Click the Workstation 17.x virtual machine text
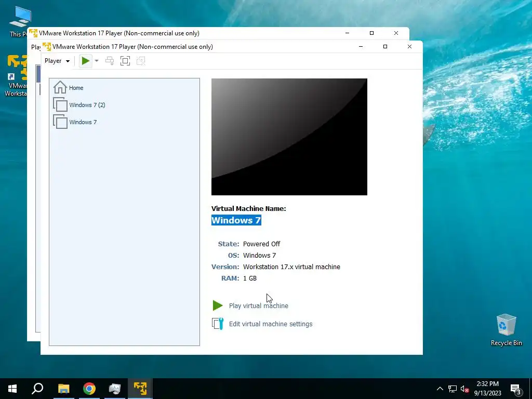Viewport: 532px width, 399px height. tap(291, 267)
